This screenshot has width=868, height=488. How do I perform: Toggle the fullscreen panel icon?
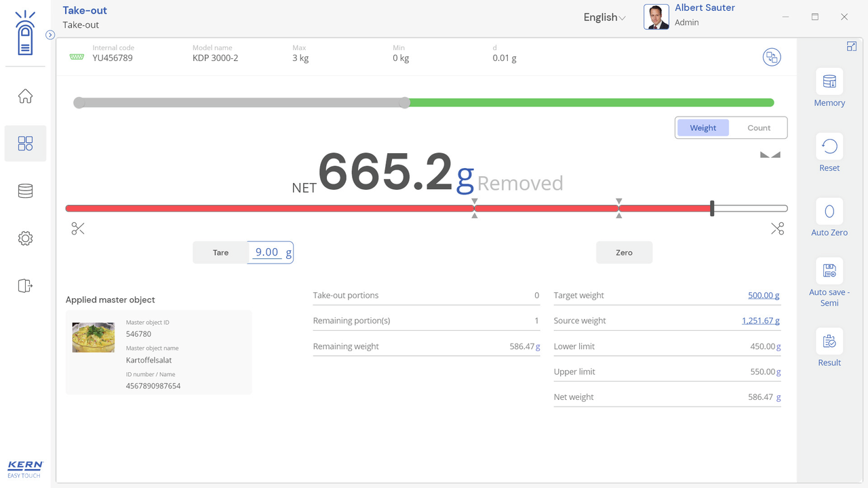(x=851, y=47)
